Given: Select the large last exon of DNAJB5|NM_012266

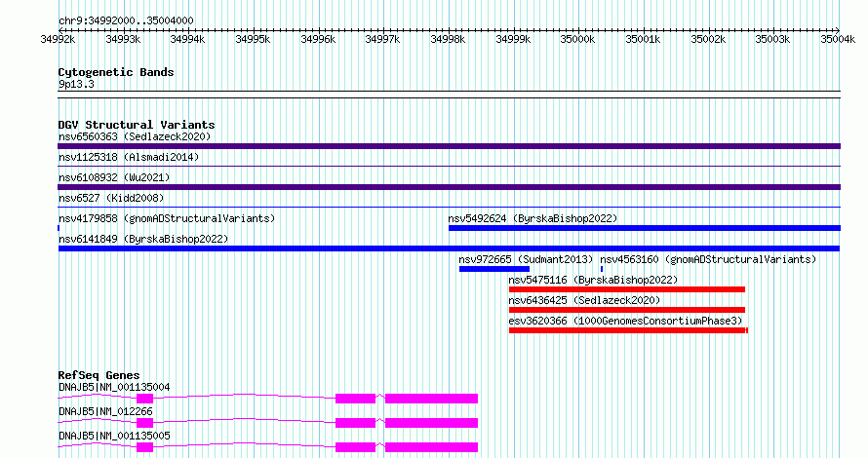Looking at the screenshot, I should [431, 423].
